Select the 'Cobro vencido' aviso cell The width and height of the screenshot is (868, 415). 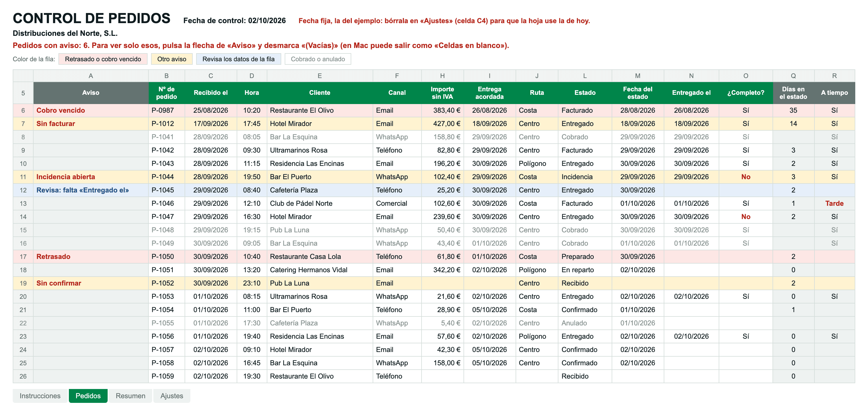point(91,110)
